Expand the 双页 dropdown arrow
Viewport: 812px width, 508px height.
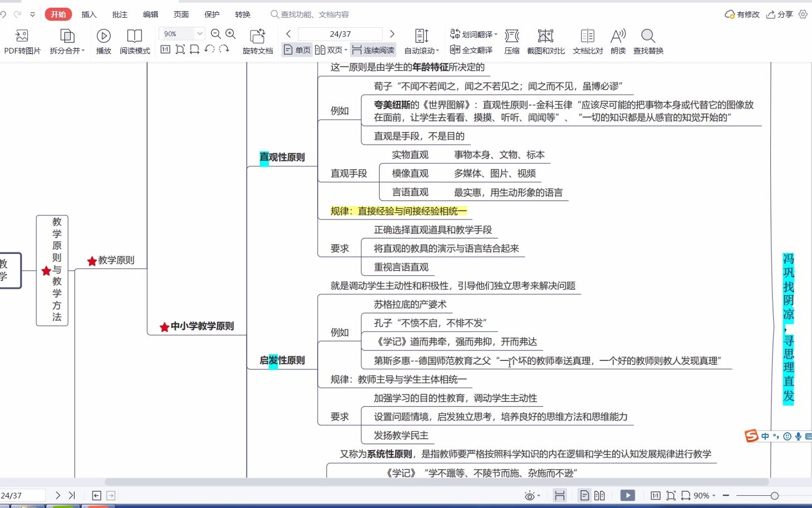tap(346, 50)
